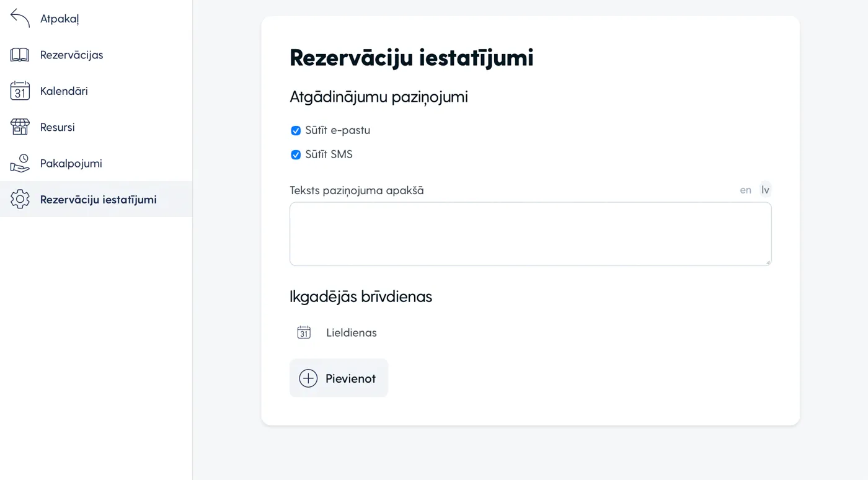The width and height of the screenshot is (868, 480).
Task: Focus the Teksts paziņojuma apakšā text area
Action: click(x=530, y=234)
